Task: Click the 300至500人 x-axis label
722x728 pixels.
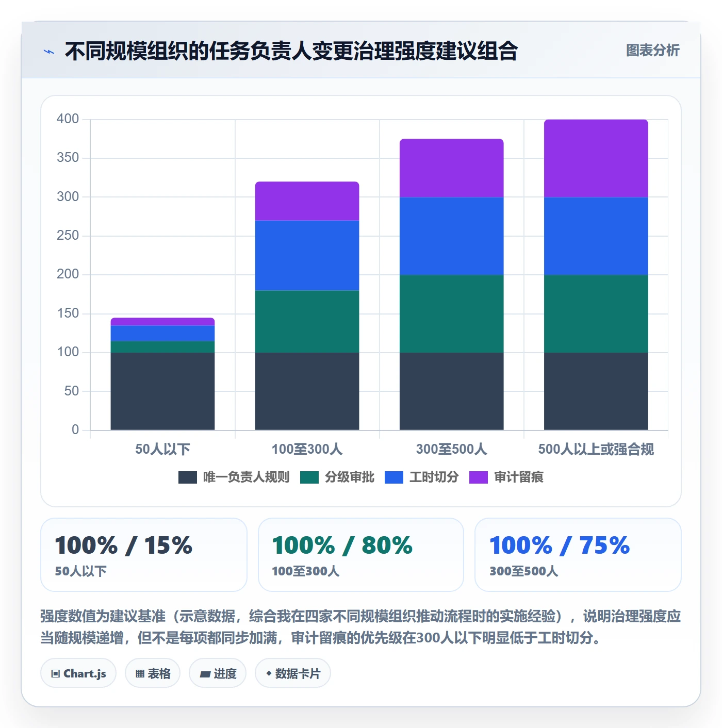Action: tap(452, 449)
